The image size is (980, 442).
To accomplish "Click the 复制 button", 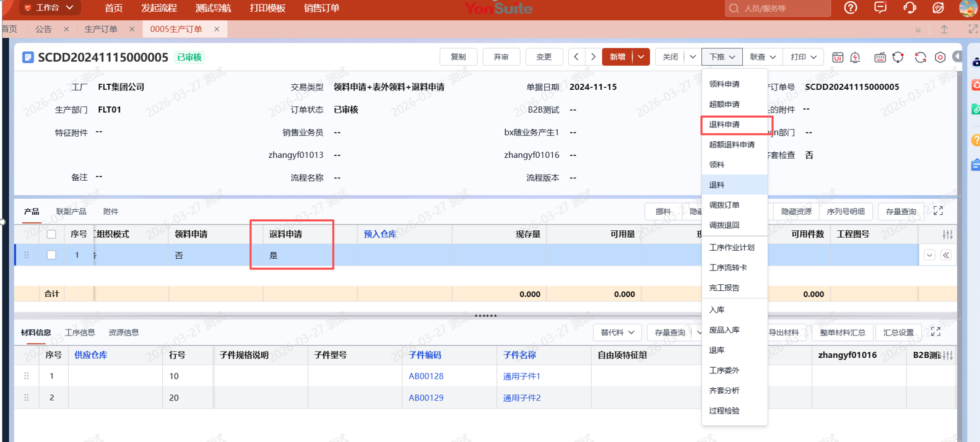I will (458, 57).
